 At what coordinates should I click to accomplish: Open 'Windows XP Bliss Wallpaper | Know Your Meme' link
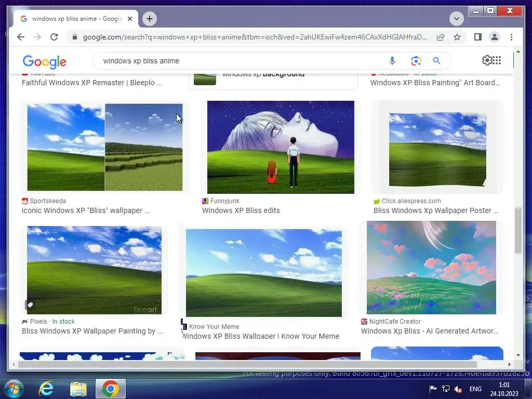261,336
